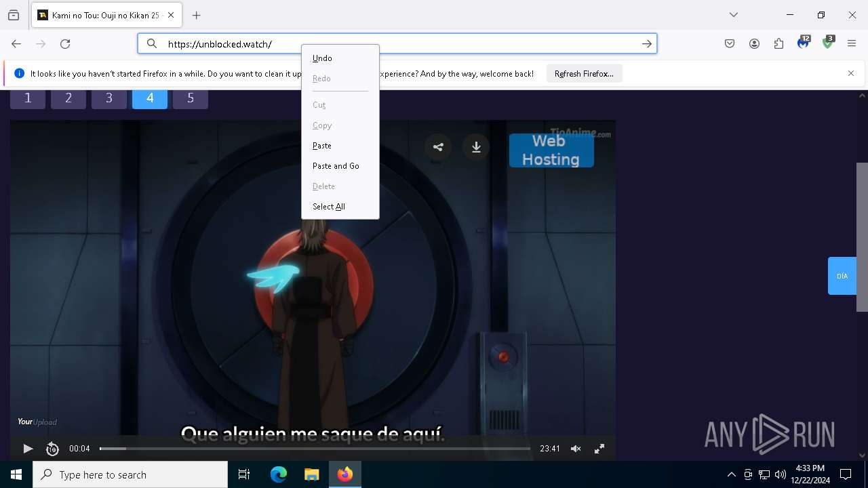Viewport: 868px width, 488px height.
Task: Open the Windows Start menu
Action: (x=16, y=474)
